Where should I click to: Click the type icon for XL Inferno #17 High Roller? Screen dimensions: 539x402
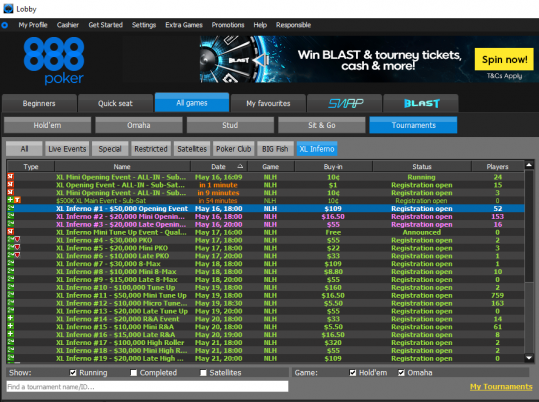tap(11, 342)
